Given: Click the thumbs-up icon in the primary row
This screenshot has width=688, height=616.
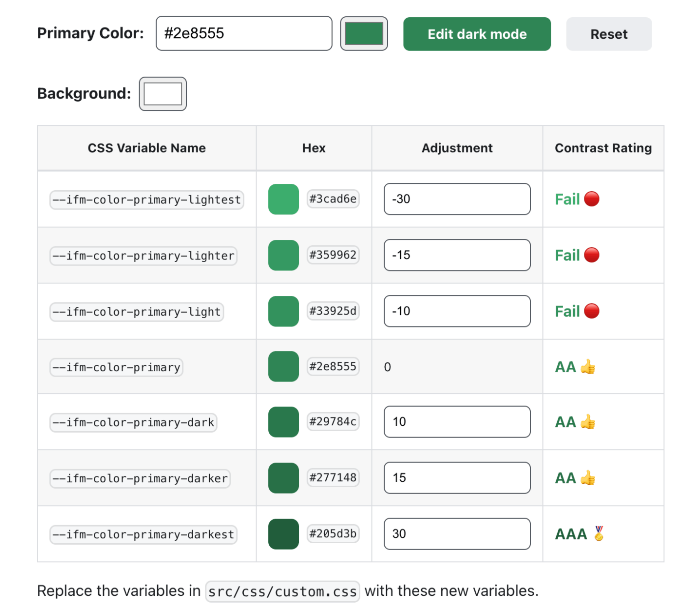Looking at the screenshot, I should pos(588,367).
